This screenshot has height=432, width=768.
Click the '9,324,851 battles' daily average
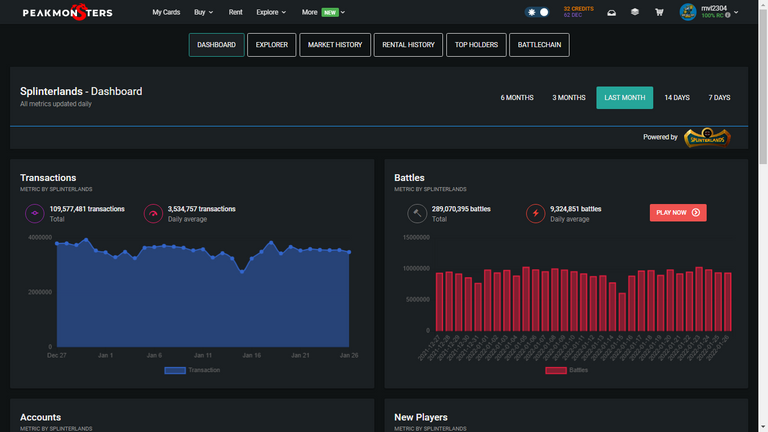(576, 209)
